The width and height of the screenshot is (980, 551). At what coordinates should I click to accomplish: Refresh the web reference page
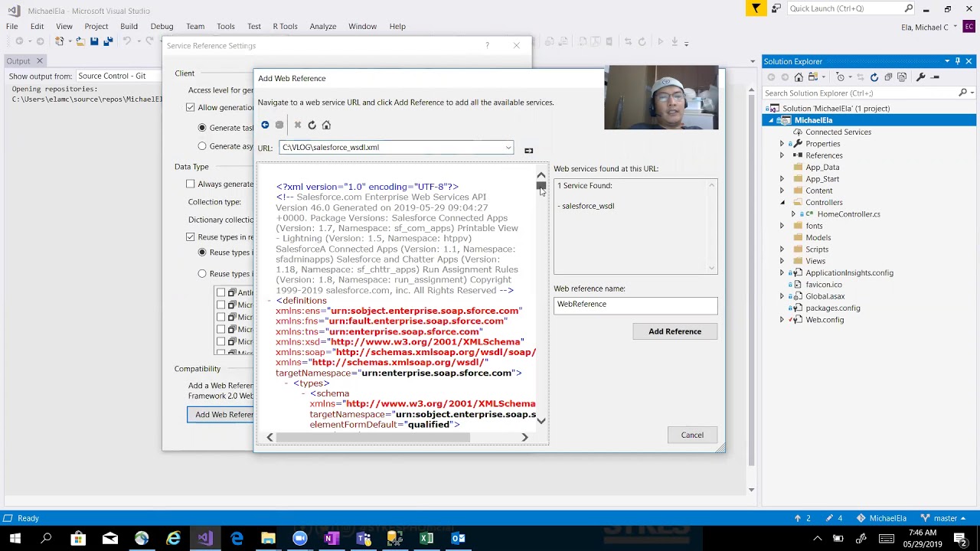(312, 125)
